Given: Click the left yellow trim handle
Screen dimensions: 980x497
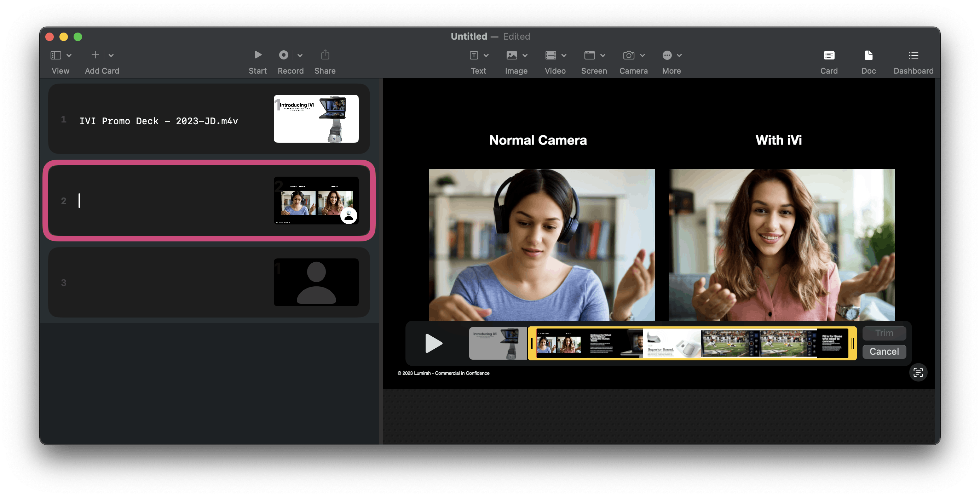Looking at the screenshot, I should (x=532, y=343).
